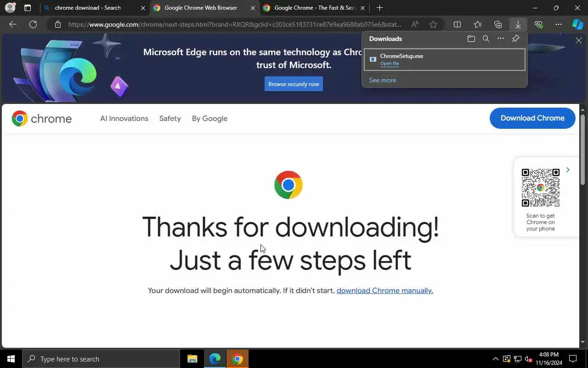The width and height of the screenshot is (588, 368).
Task: Click the address bar URL
Action: [x=235, y=24]
